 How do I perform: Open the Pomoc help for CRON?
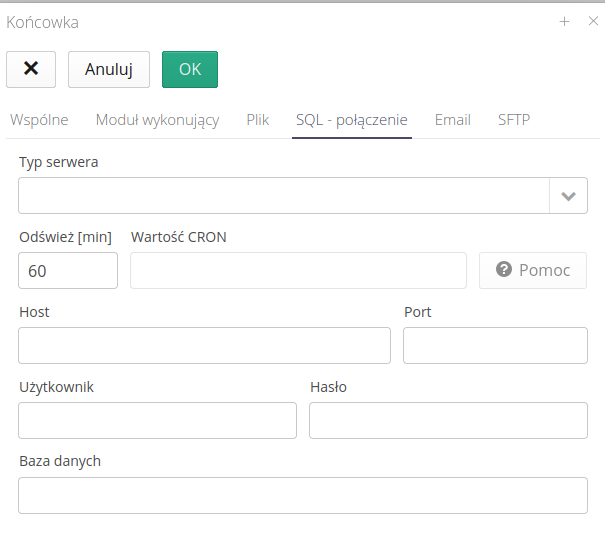[533, 270]
